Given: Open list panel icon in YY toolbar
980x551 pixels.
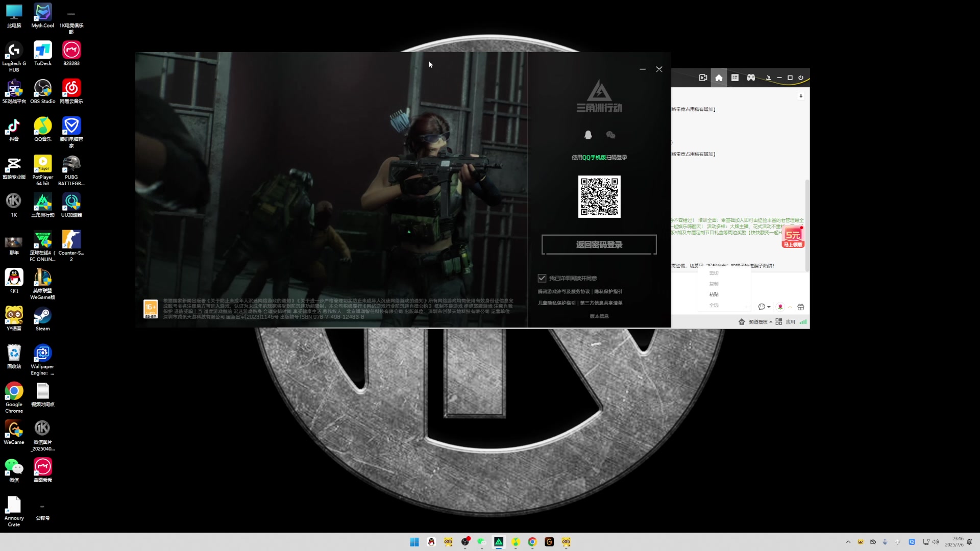Looking at the screenshot, I should tap(735, 78).
